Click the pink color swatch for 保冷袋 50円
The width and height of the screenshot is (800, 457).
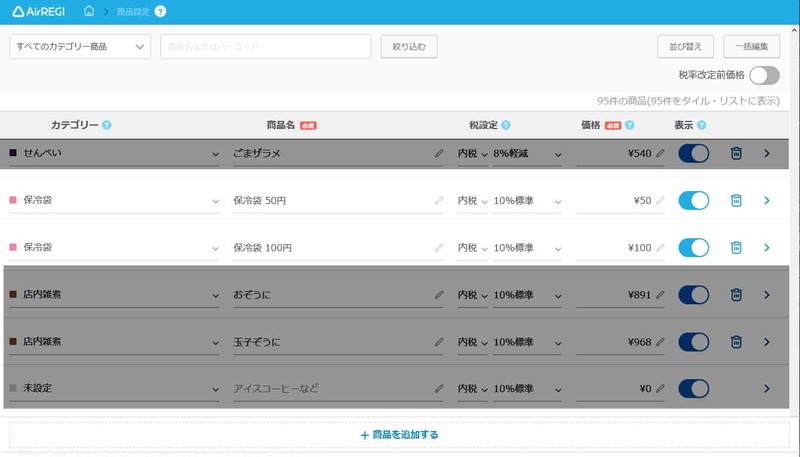coord(13,200)
